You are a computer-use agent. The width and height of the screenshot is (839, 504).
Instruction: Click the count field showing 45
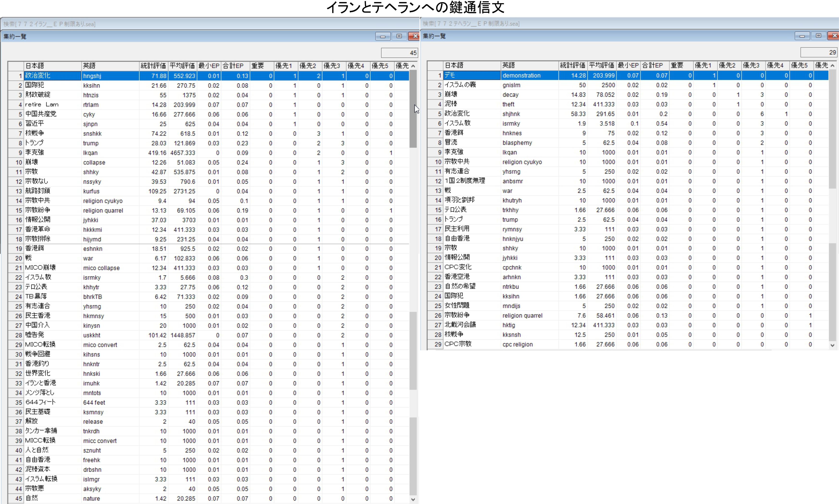pyautogui.click(x=399, y=53)
